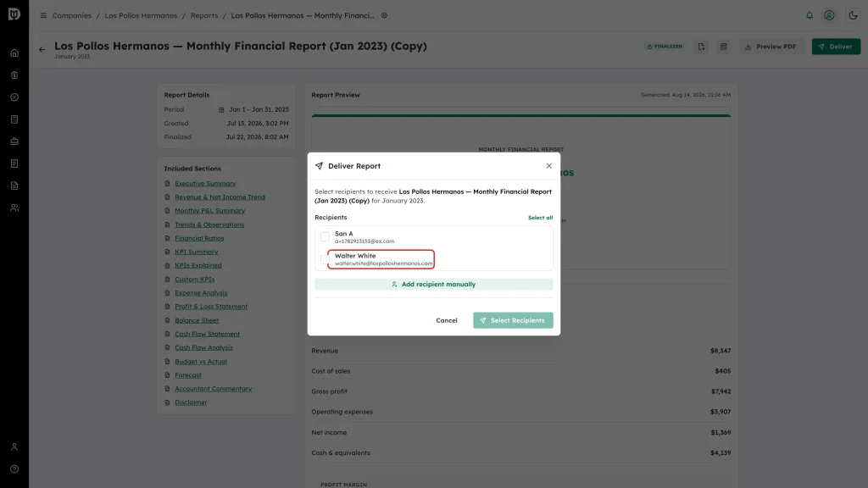Image resolution: width=868 pixels, height=488 pixels.
Task: Open the Profit & Loss Statement link
Action: pos(211,307)
